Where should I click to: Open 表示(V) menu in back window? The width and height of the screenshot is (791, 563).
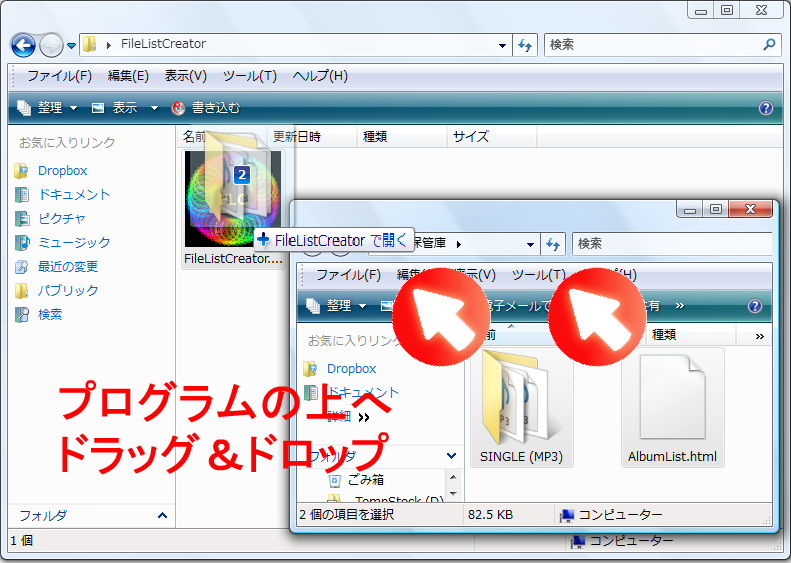[186, 76]
